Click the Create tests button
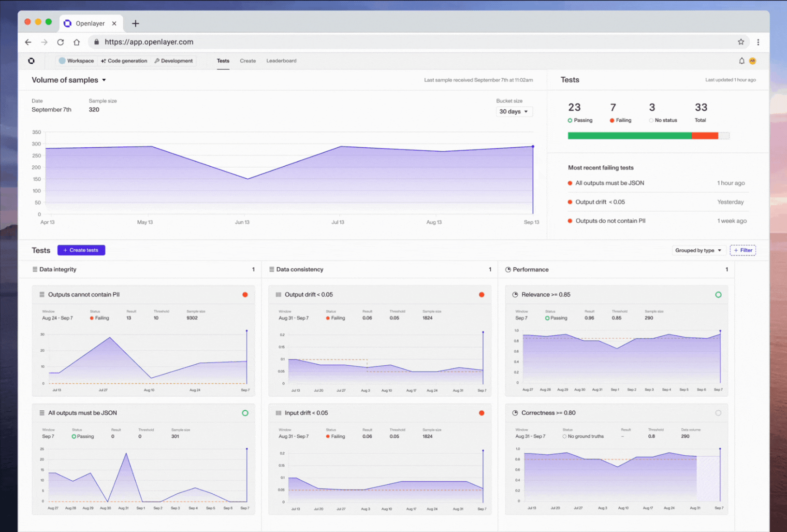The image size is (787, 532). (81, 250)
